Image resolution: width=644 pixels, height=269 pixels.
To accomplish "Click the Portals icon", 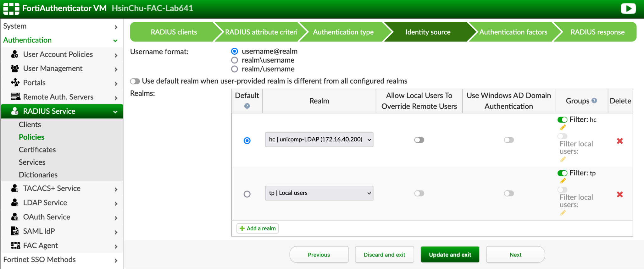I will (x=15, y=83).
